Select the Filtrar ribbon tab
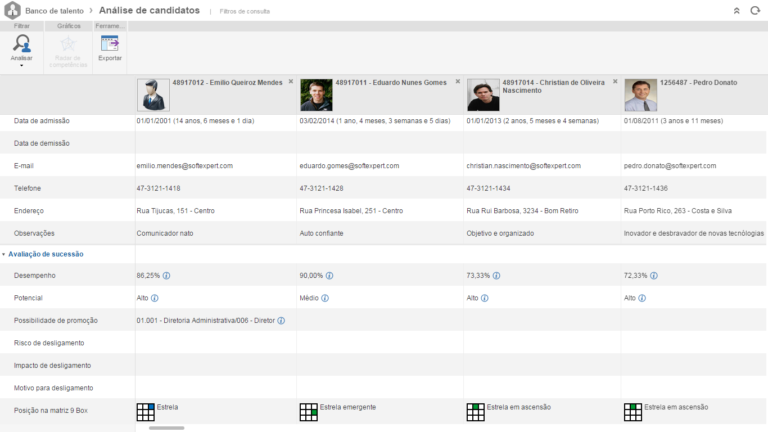Viewport: 768px width, 432px height. click(21, 25)
